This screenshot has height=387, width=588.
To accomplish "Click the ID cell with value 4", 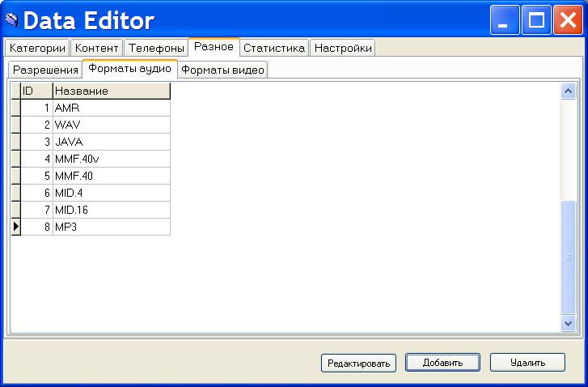I will [x=36, y=159].
